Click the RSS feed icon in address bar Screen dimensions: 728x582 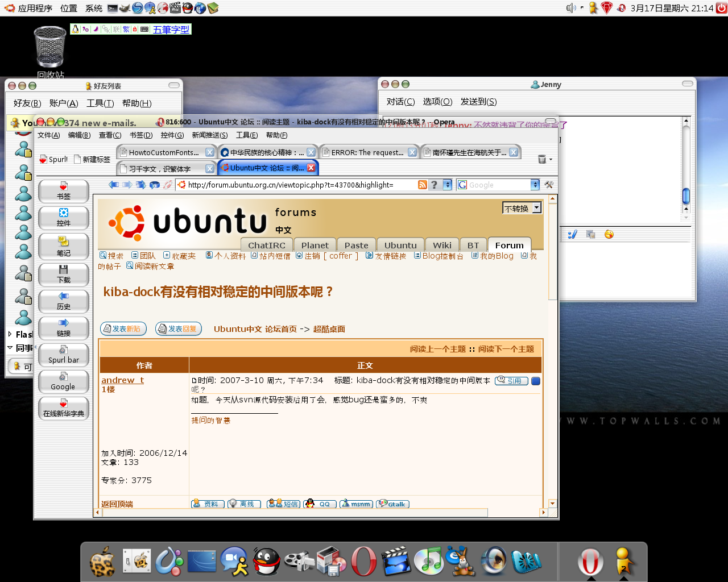(423, 185)
